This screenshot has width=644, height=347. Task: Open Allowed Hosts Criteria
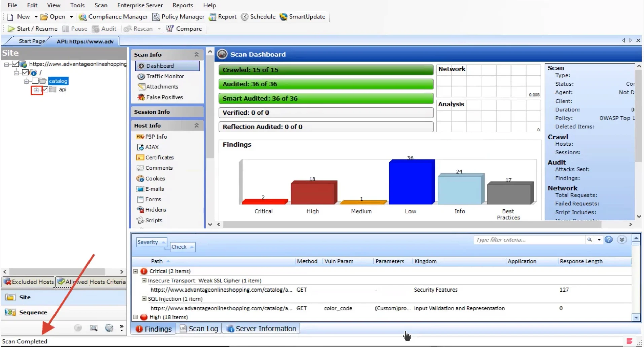click(91, 282)
